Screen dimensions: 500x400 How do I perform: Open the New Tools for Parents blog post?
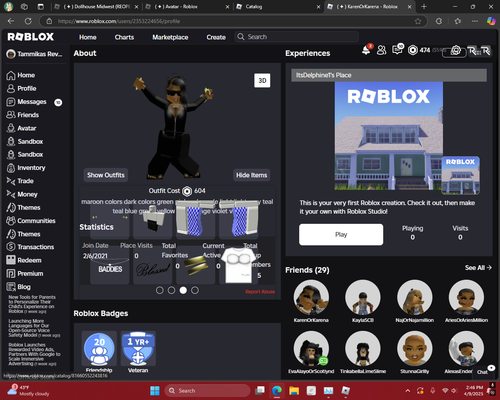point(32,304)
